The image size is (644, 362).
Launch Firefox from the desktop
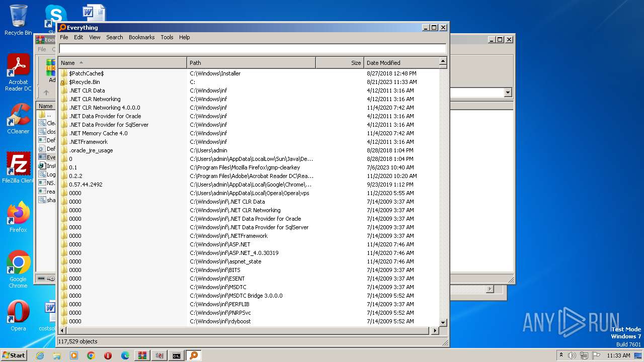(18, 217)
